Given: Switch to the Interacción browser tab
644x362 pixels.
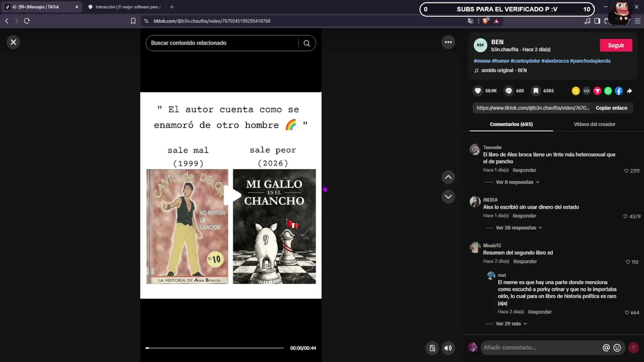Looking at the screenshot, I should [x=125, y=7].
